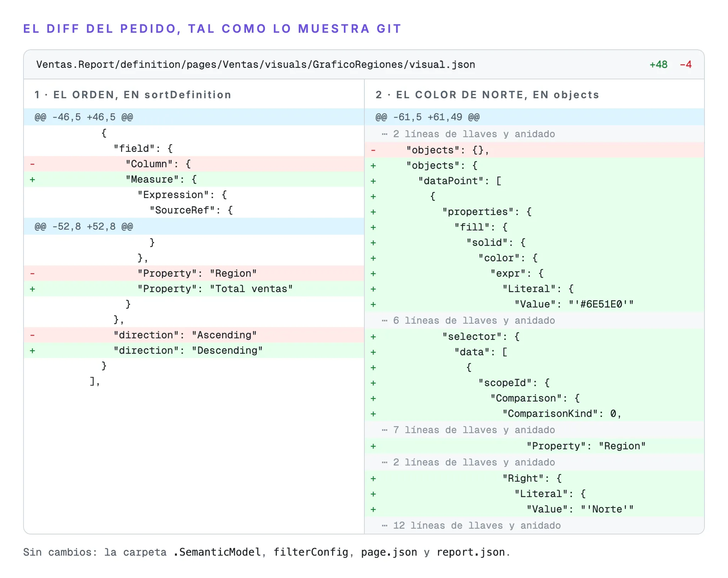Screen dimensions: 728x578
Task: Click the added line '"scopeId": {'
Action: pos(534,383)
